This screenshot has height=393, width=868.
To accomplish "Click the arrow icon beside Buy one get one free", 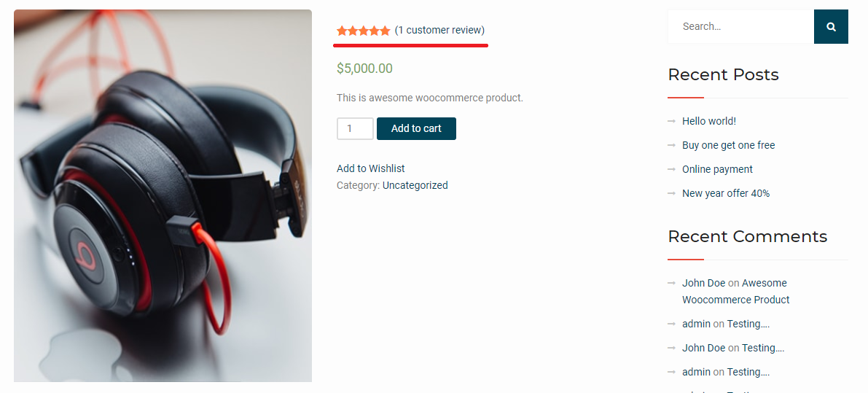I will tap(671, 145).
